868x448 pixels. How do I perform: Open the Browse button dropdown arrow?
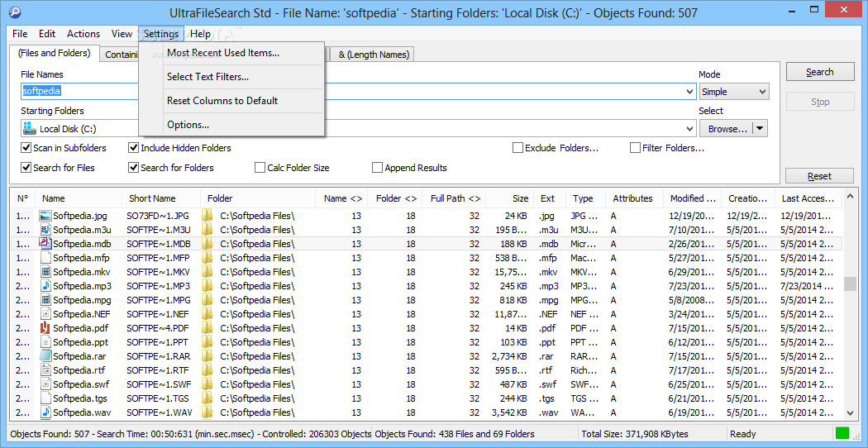coord(760,129)
